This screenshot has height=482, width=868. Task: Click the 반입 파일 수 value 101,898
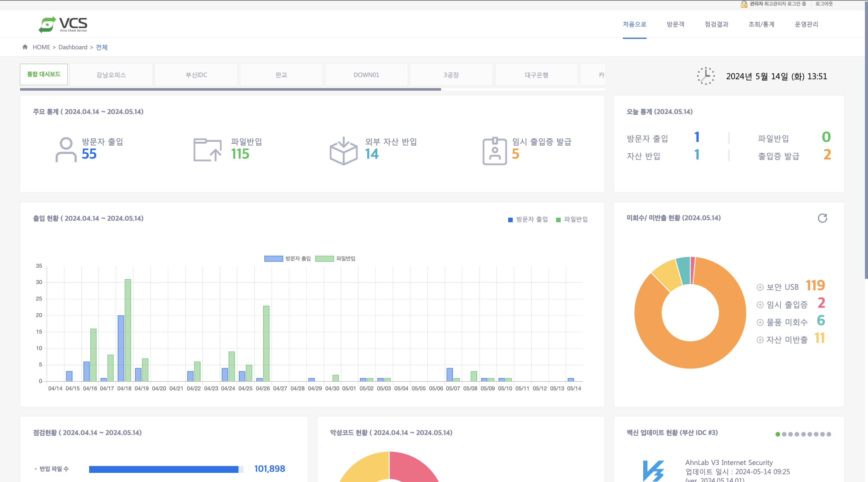tap(269, 469)
